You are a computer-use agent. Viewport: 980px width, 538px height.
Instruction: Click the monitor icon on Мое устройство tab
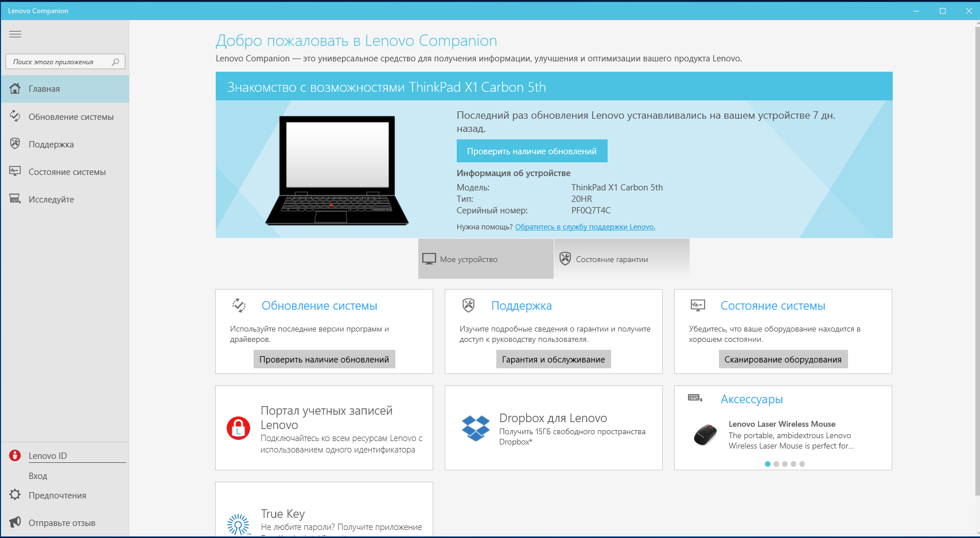[429, 259]
